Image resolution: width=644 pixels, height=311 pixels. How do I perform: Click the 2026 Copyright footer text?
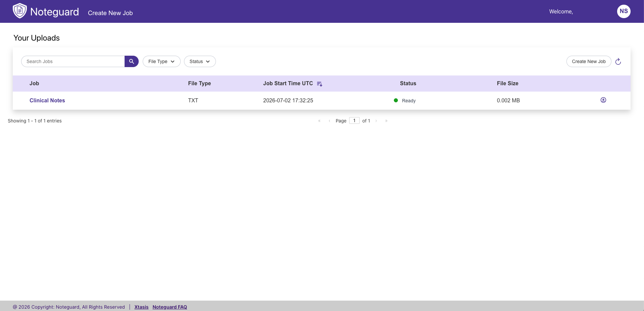click(69, 307)
